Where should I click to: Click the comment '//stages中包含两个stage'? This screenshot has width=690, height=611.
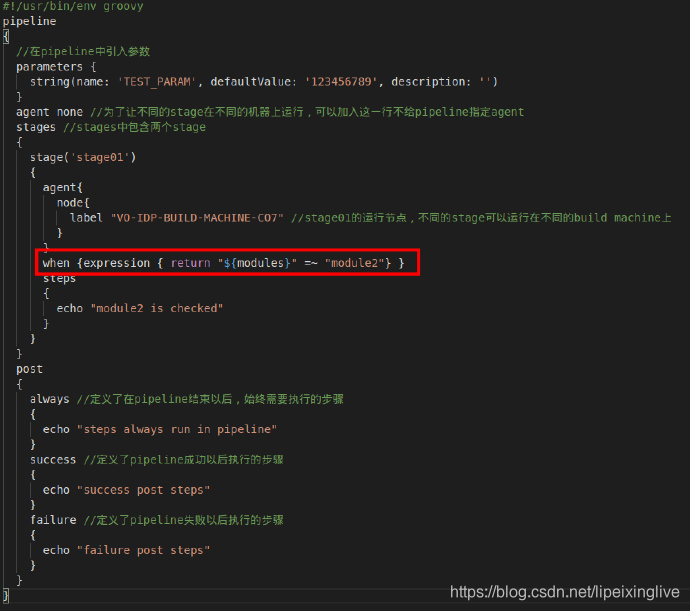134,127
